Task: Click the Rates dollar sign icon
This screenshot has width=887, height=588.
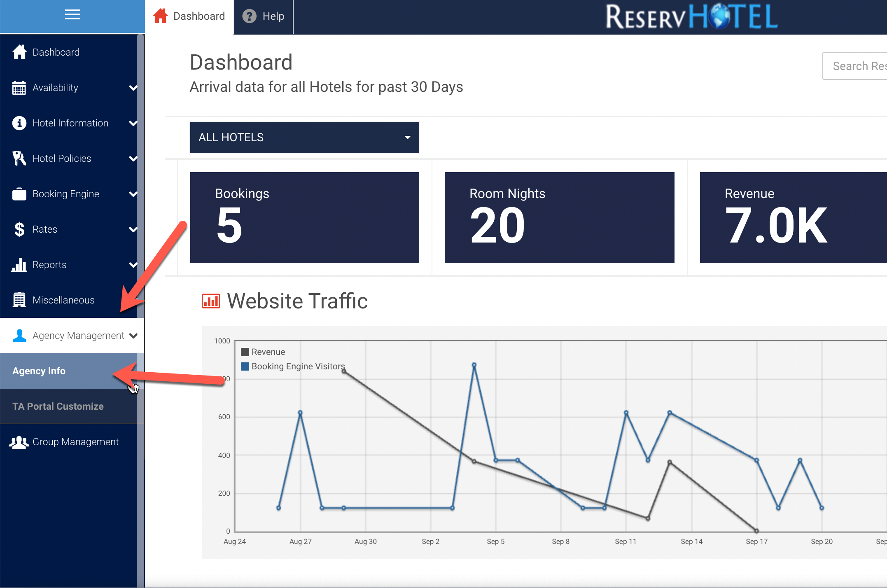Action: (19, 229)
